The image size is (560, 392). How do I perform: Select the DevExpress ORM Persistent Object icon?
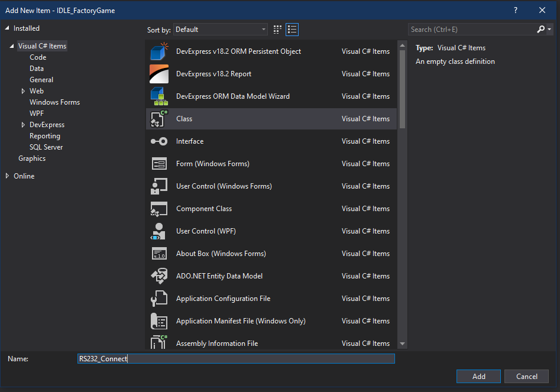click(159, 51)
